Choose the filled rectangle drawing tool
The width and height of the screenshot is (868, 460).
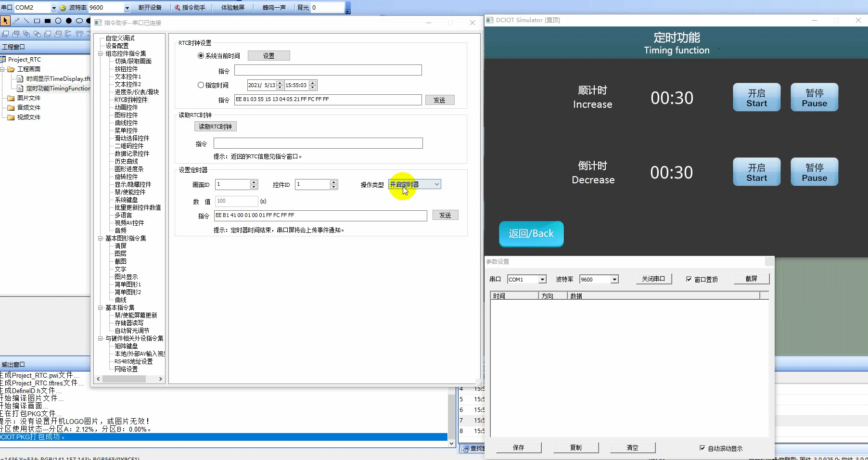click(x=48, y=21)
